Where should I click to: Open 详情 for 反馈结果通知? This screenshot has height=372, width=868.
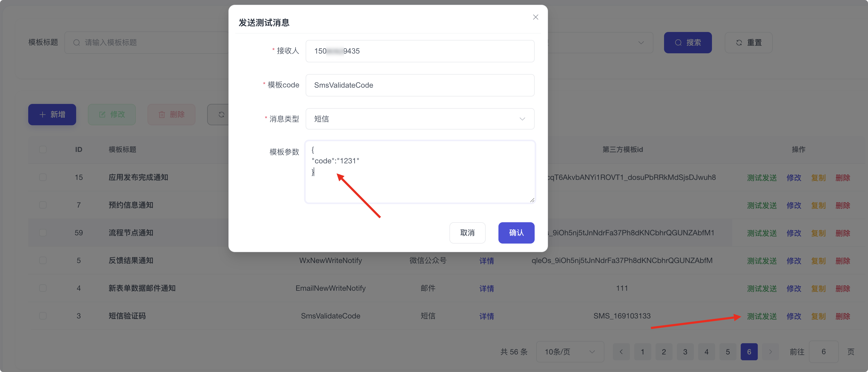(x=486, y=261)
